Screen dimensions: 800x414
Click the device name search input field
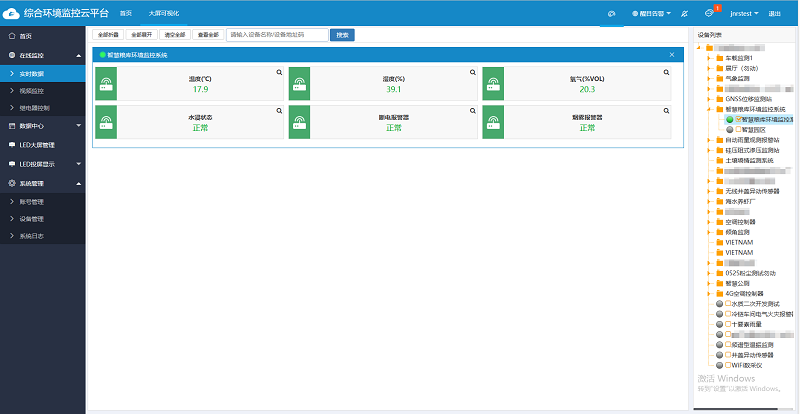click(x=277, y=35)
